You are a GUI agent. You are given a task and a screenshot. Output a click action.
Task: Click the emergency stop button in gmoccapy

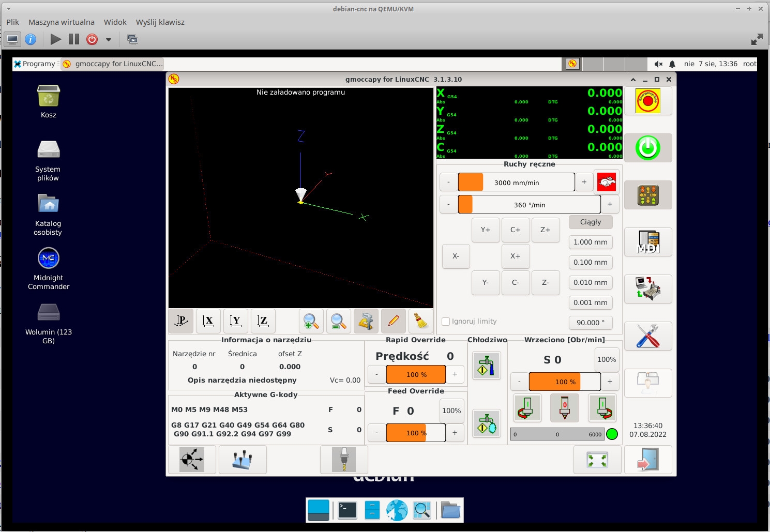tap(648, 101)
